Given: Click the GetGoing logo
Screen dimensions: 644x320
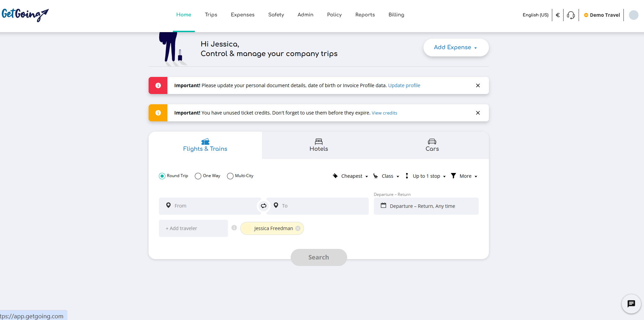Looking at the screenshot, I should [25, 15].
